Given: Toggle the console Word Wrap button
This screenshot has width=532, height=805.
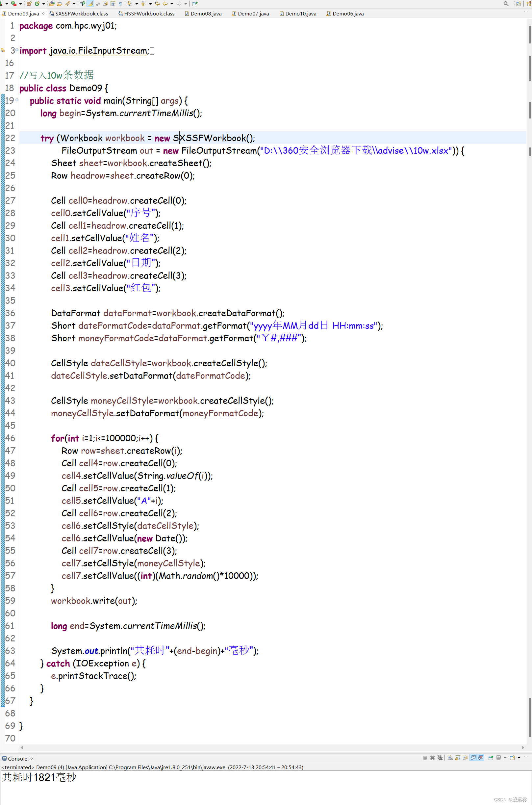Looking at the screenshot, I should 465,758.
